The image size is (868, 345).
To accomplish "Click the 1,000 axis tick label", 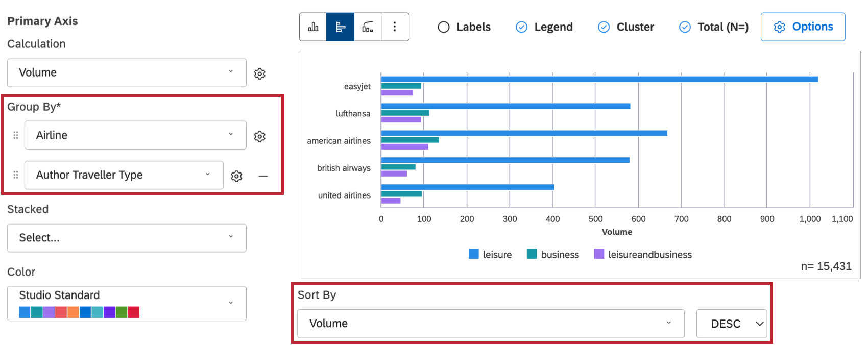I will point(810,219).
